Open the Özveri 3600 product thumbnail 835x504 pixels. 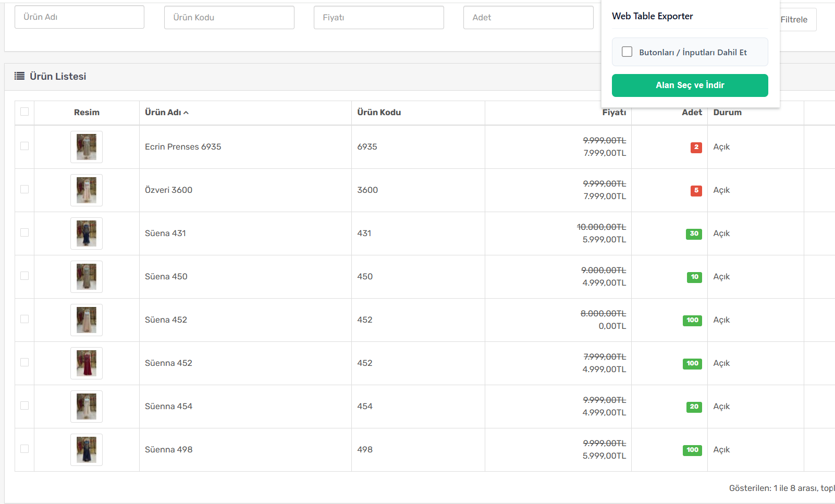pos(87,190)
